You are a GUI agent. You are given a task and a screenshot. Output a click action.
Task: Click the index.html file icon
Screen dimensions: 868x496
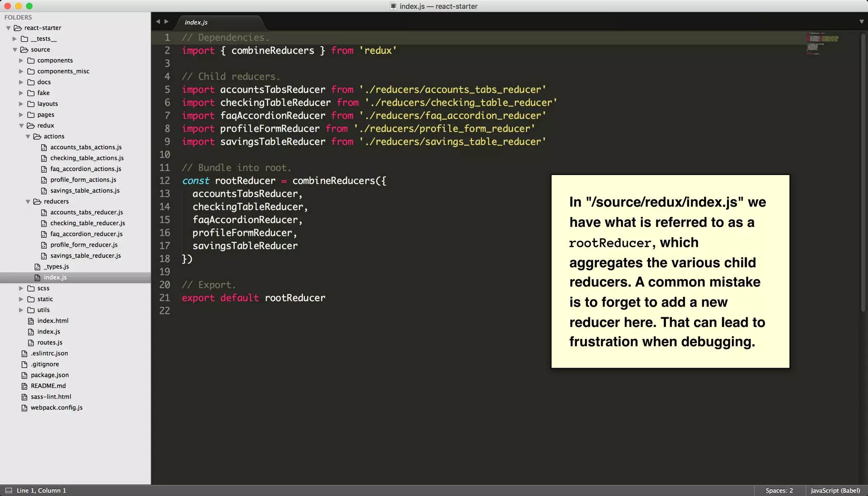[31, 321]
